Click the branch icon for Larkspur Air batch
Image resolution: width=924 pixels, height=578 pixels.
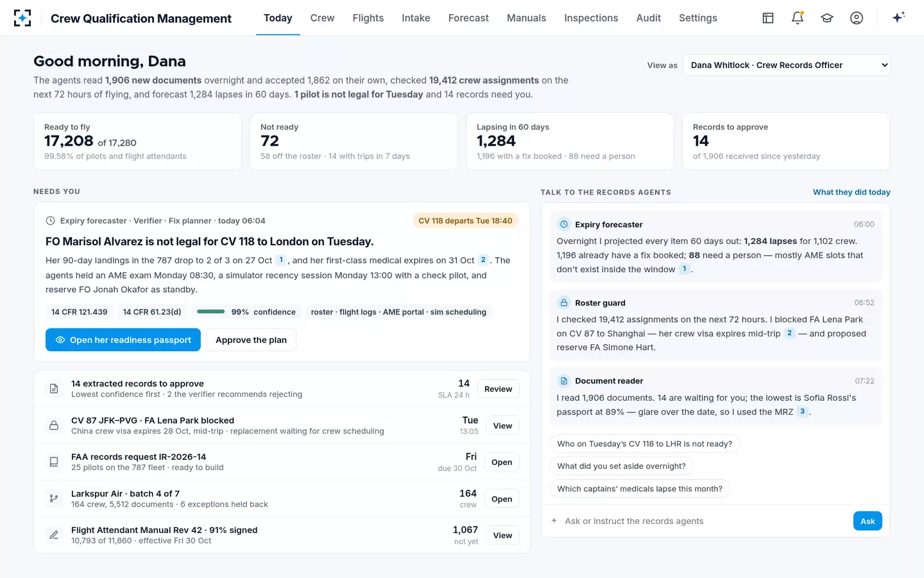[54, 498]
